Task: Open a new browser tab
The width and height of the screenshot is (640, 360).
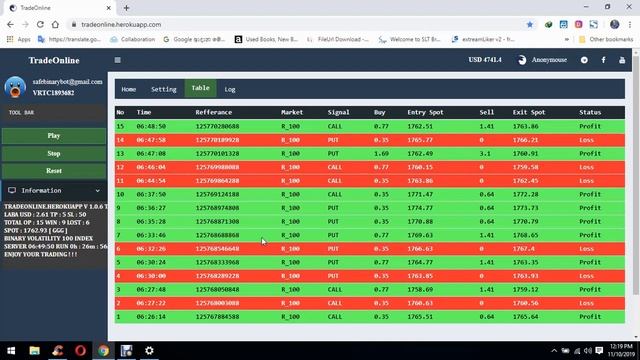Action: 127,8
